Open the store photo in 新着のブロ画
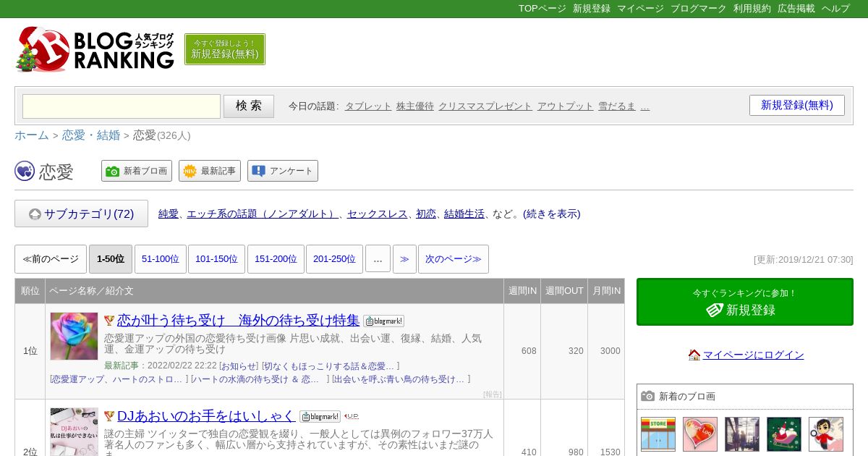The width and height of the screenshot is (868, 456). click(658, 434)
